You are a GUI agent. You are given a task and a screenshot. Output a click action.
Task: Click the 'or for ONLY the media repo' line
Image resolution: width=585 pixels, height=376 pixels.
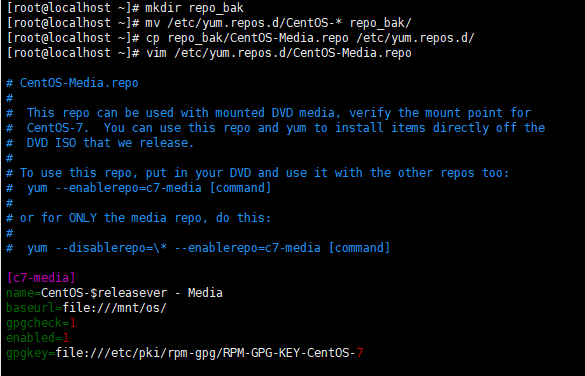[x=139, y=217]
